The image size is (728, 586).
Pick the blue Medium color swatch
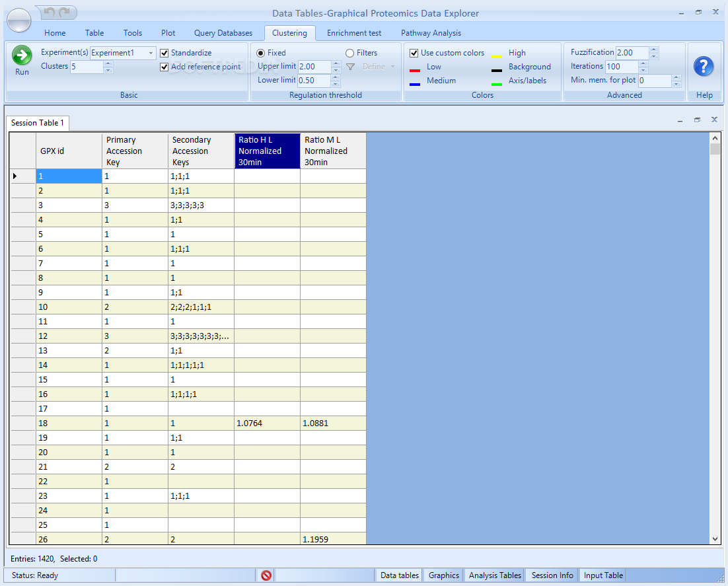pyautogui.click(x=415, y=85)
